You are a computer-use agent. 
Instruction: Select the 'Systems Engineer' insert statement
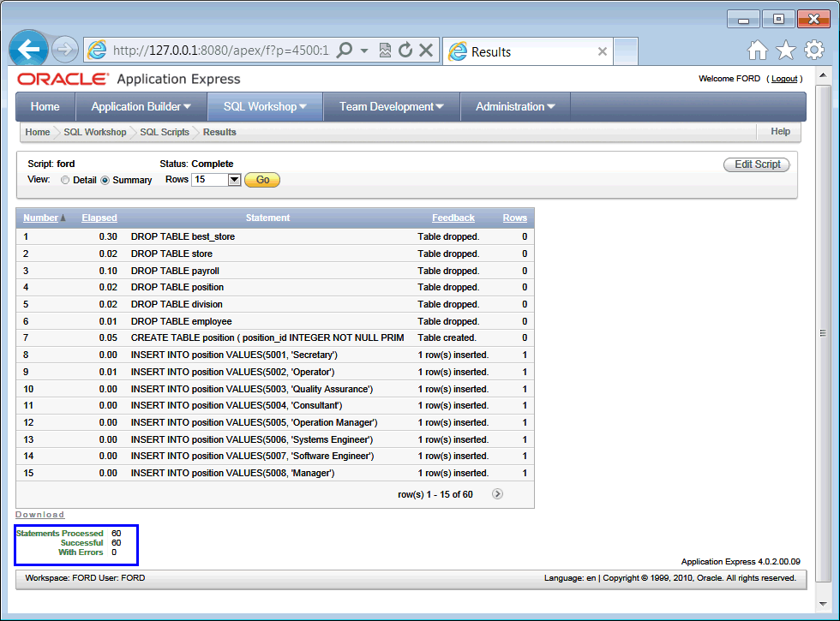point(252,439)
